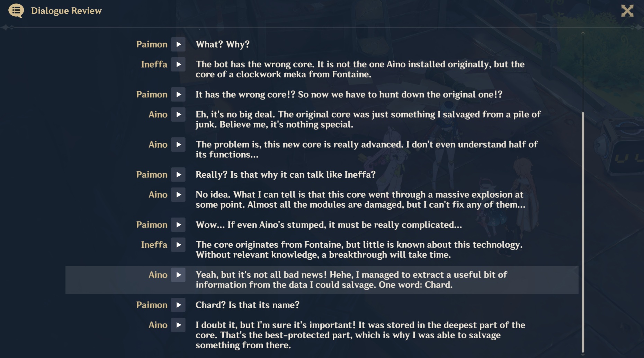Screen dimensions: 644x358
Task: Click the Dialogue Review speech bubble icon
Action: [x=16, y=11]
